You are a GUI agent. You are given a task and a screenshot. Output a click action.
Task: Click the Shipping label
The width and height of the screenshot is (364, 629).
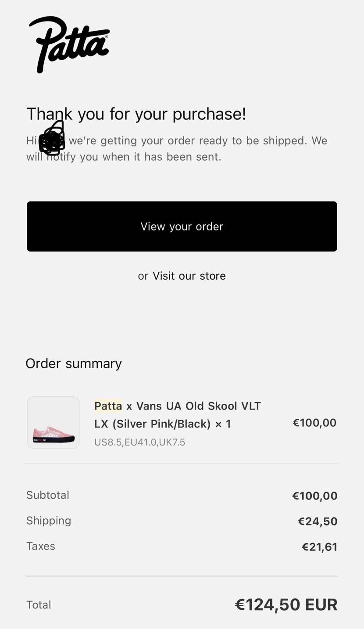[x=49, y=521]
